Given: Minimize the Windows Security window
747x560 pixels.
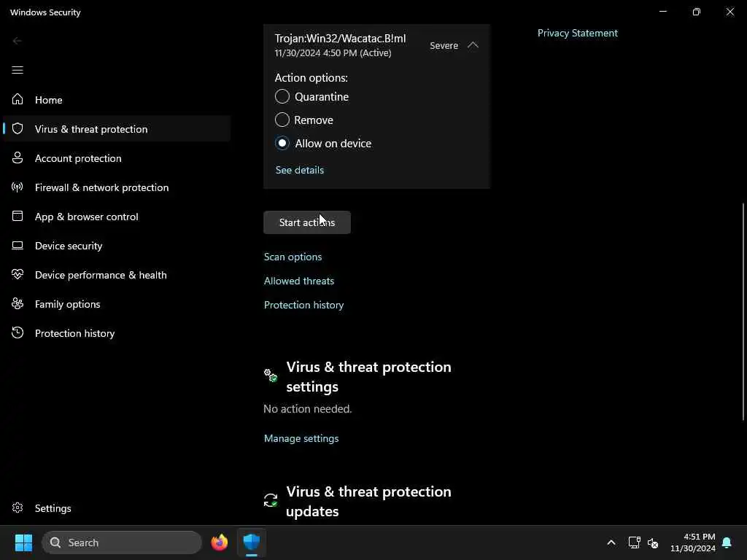Looking at the screenshot, I should click(x=662, y=12).
